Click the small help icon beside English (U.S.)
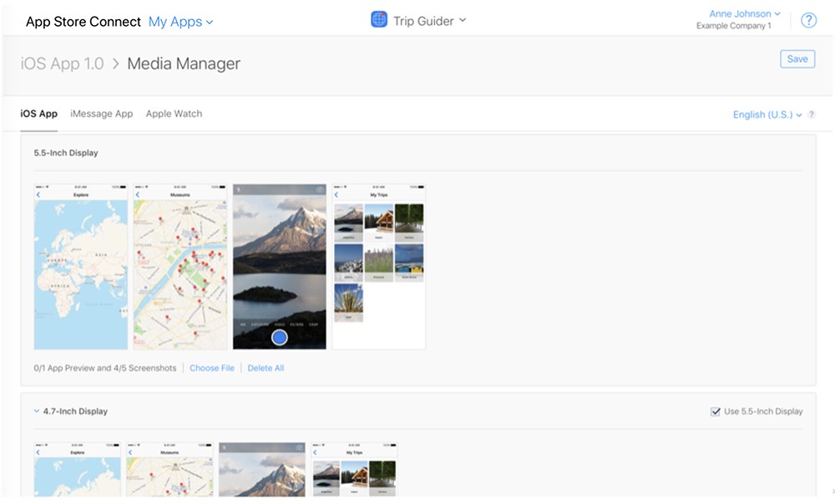Screen dimensions: 835x504 click(x=811, y=114)
